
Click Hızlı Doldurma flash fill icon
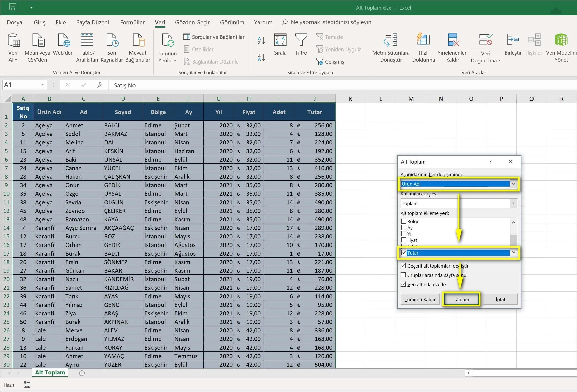[x=423, y=39]
